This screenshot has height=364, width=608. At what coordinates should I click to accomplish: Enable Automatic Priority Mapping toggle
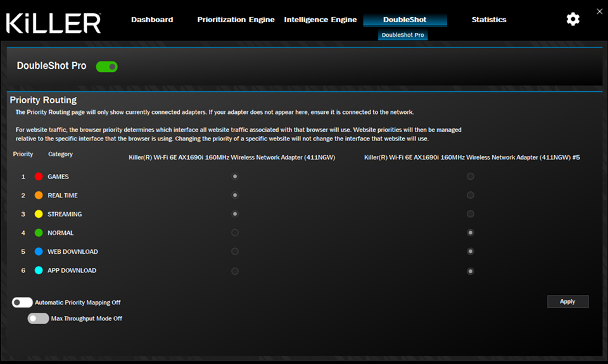click(22, 303)
